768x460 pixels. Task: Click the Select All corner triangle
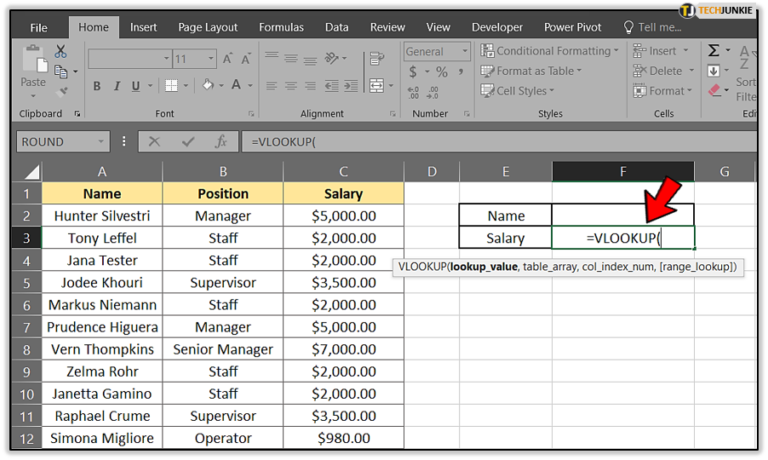point(31,171)
